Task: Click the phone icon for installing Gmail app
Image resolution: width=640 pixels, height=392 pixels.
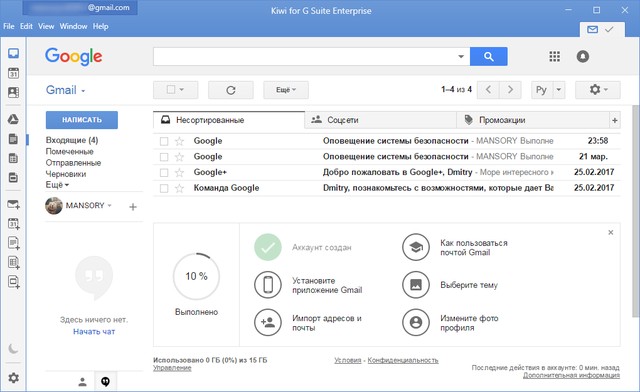Action: [268, 285]
